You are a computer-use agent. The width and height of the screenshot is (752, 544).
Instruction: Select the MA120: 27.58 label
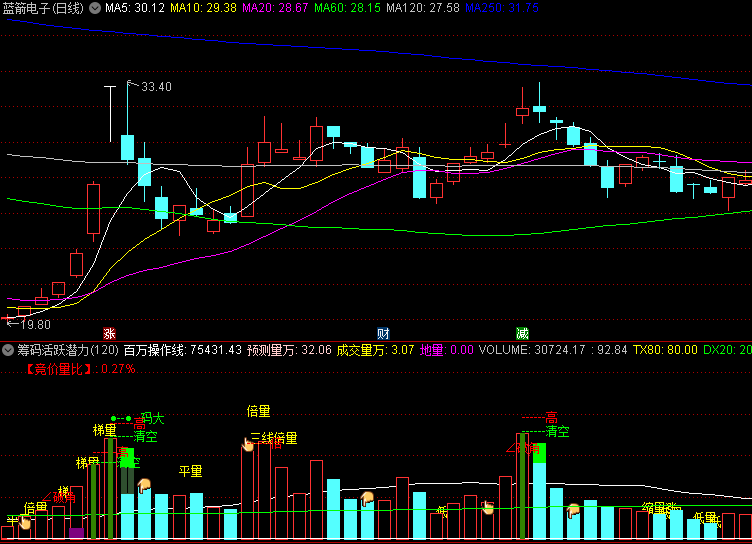pyautogui.click(x=423, y=8)
